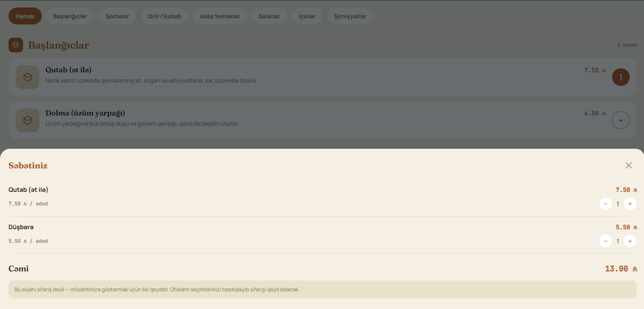Click the Başlanğıclar section heading icon
The width and height of the screenshot is (644, 309).
(16, 45)
